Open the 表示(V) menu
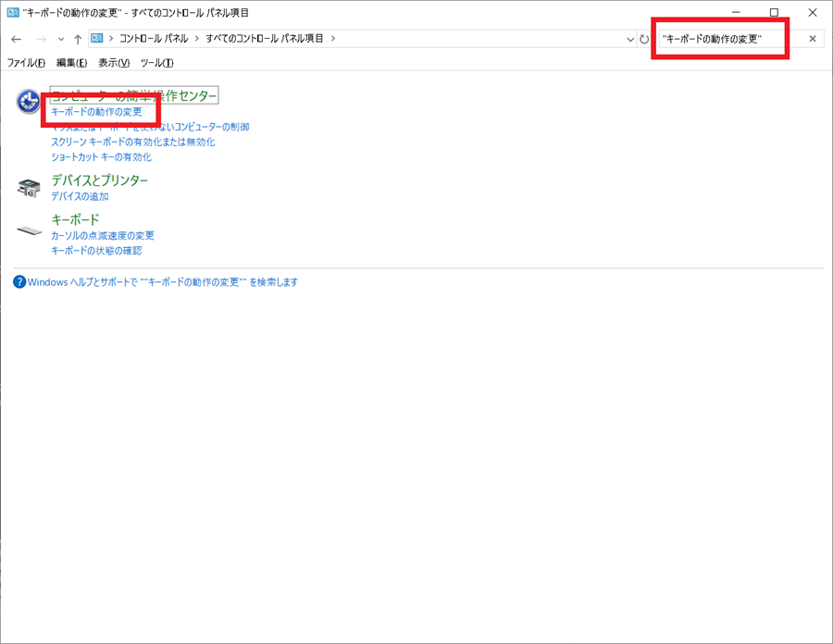This screenshot has height=644, width=833. [x=114, y=63]
